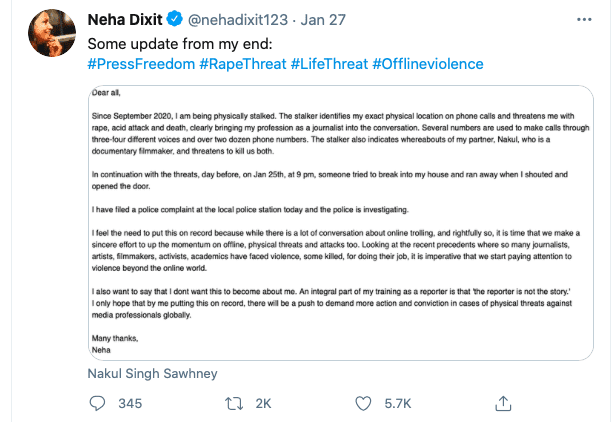Image resolution: width=613 pixels, height=422 pixels.
Task: Retweet this post using the retweet icon
Action: [x=233, y=403]
